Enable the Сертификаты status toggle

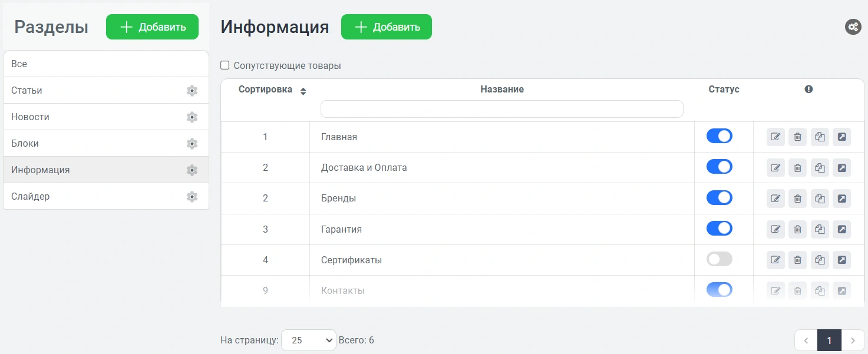tap(719, 259)
